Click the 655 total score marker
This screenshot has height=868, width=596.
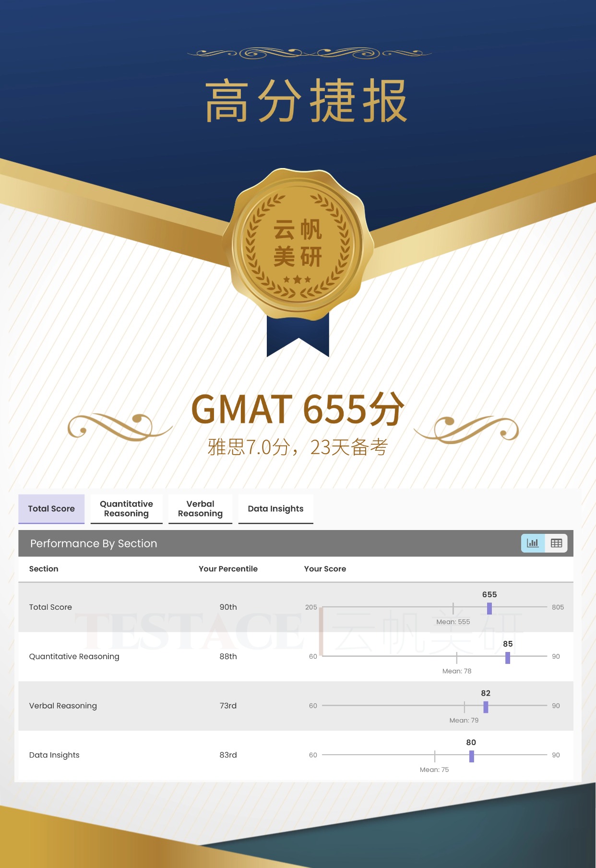489,608
